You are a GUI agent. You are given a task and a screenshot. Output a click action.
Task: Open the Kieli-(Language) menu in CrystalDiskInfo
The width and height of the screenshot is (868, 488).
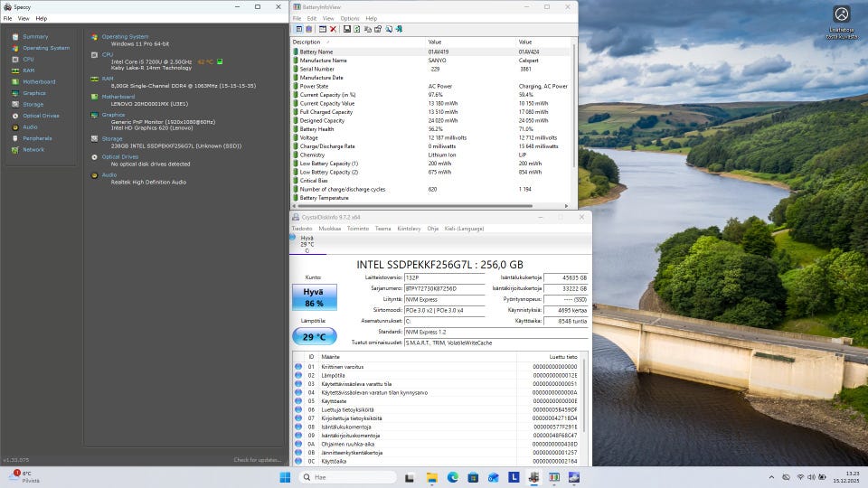tap(463, 229)
